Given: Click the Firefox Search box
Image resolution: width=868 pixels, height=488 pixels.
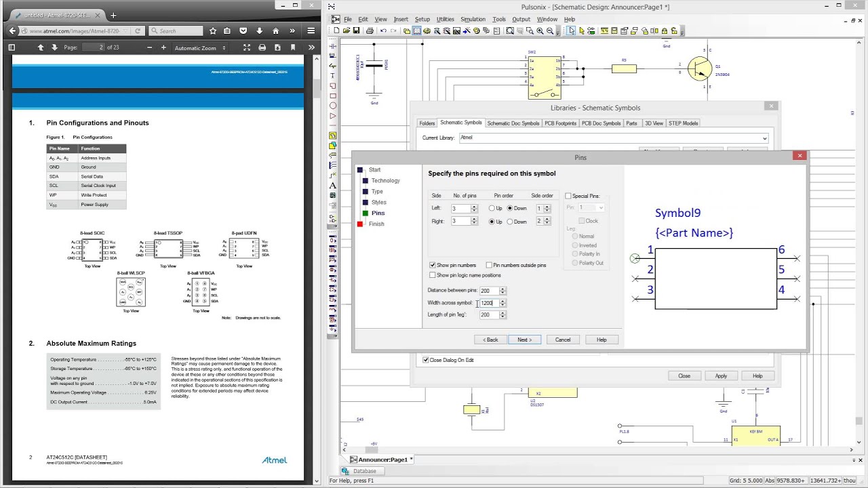Looking at the screenshot, I should coord(176,30).
